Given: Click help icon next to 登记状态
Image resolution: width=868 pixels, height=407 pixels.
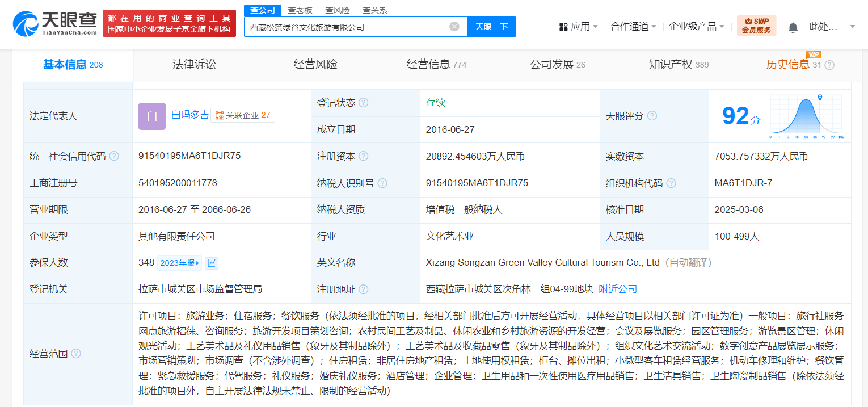Looking at the screenshot, I should coord(363,103).
